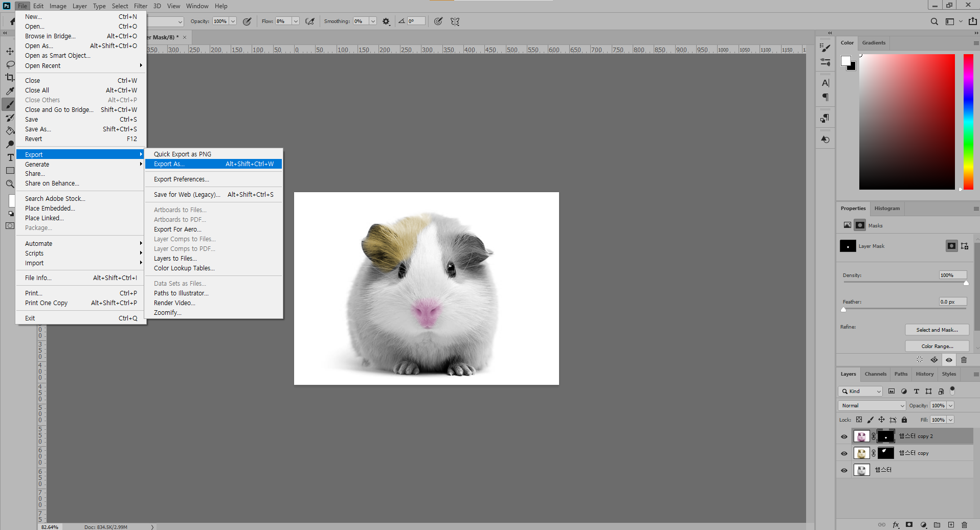Open the layer Fill dropdown arrow

point(950,420)
